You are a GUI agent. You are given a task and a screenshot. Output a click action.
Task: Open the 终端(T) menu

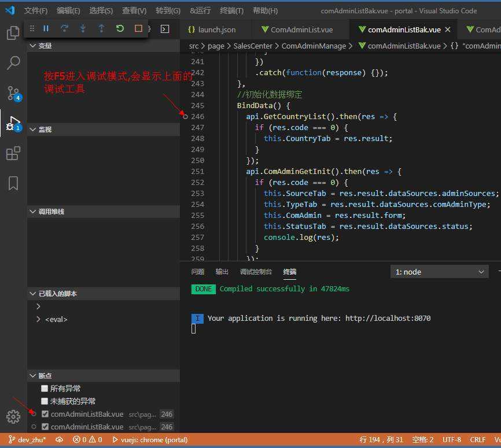click(231, 10)
